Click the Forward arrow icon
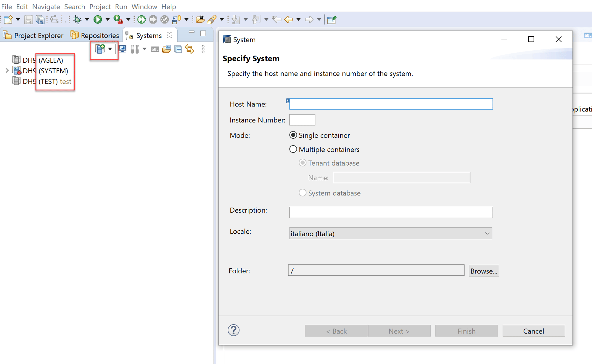 pos(309,20)
